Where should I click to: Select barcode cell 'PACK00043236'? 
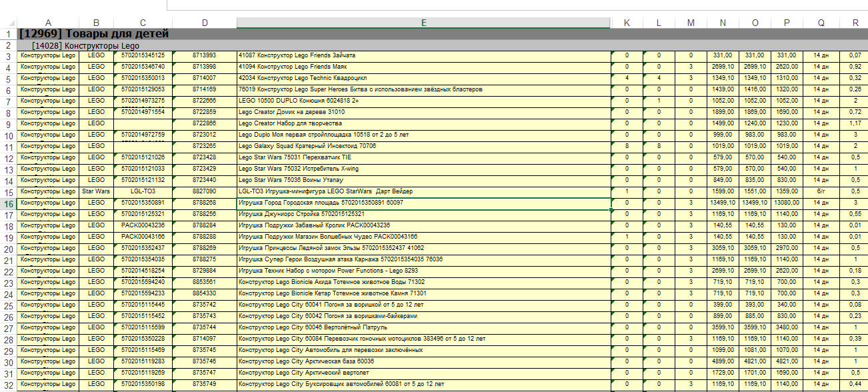pos(143,225)
